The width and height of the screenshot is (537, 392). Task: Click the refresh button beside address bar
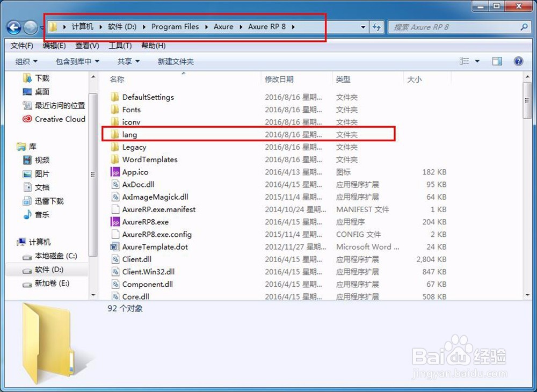click(377, 27)
